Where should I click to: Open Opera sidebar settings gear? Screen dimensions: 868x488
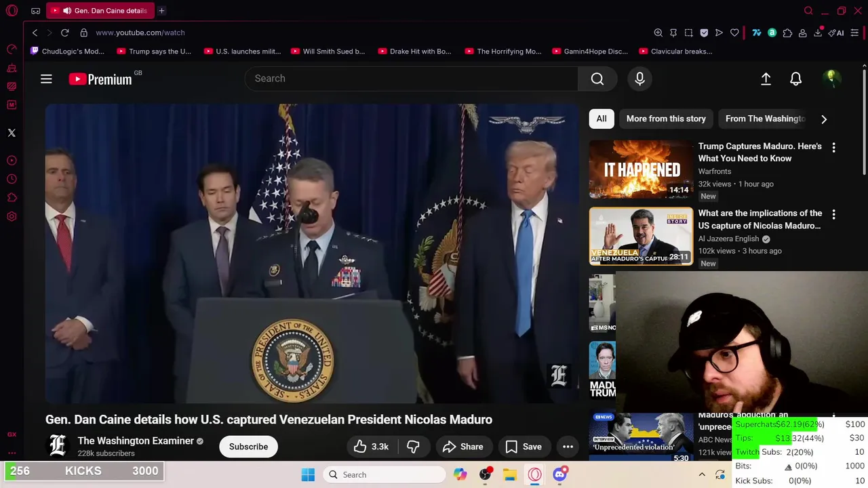pyautogui.click(x=12, y=217)
